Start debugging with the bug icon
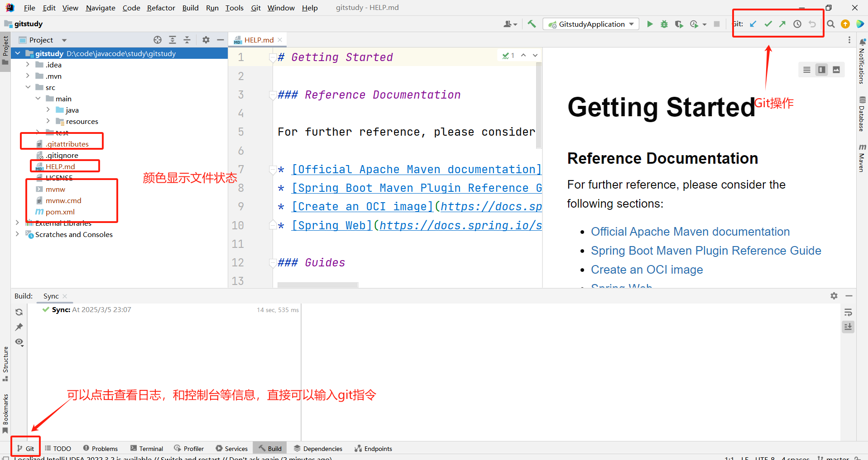The height and width of the screenshot is (460, 868). click(664, 24)
